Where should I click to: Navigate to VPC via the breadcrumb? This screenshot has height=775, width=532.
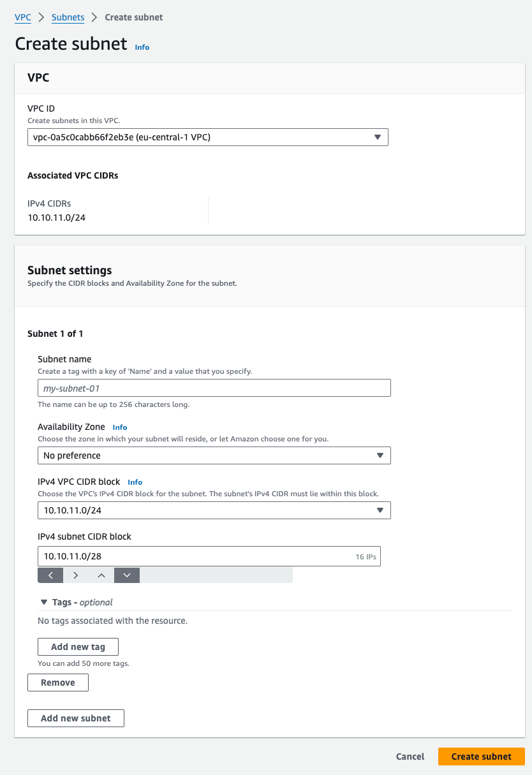click(x=22, y=17)
